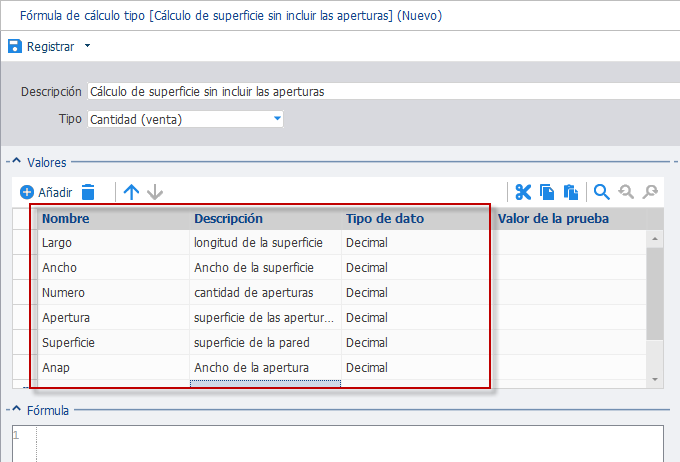Image resolution: width=680 pixels, height=462 pixels.
Task: Click the values table scrollbar down arrow
Action: (655, 380)
